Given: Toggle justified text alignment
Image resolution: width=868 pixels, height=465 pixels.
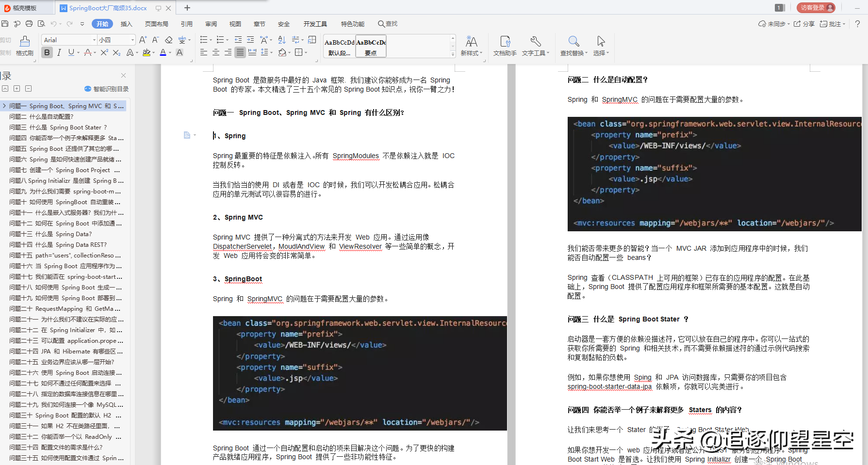Looking at the screenshot, I should click(240, 52).
